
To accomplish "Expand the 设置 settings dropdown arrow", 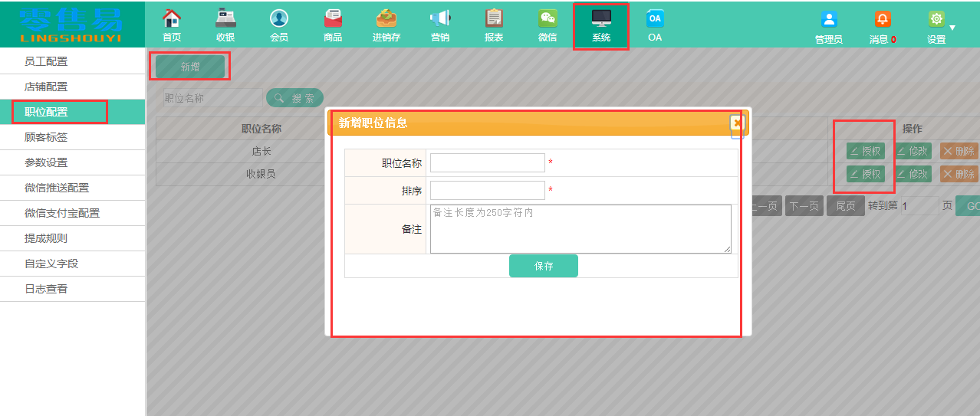I will tap(952, 28).
